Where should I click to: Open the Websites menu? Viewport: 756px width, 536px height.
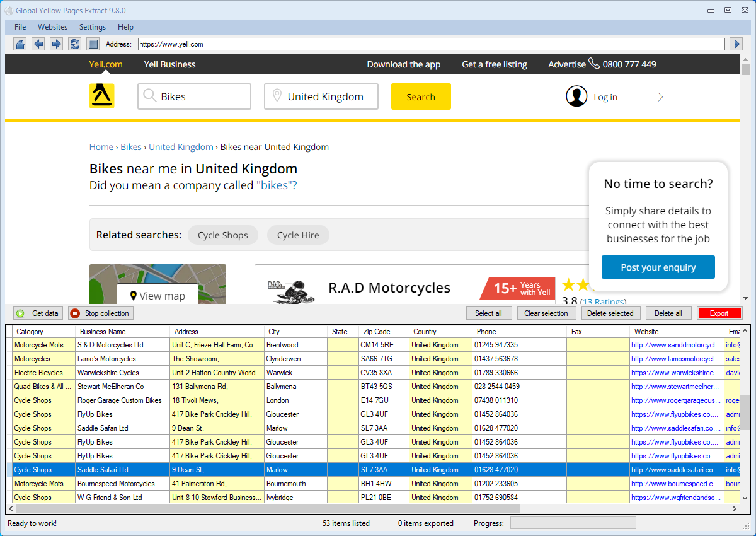coord(52,27)
